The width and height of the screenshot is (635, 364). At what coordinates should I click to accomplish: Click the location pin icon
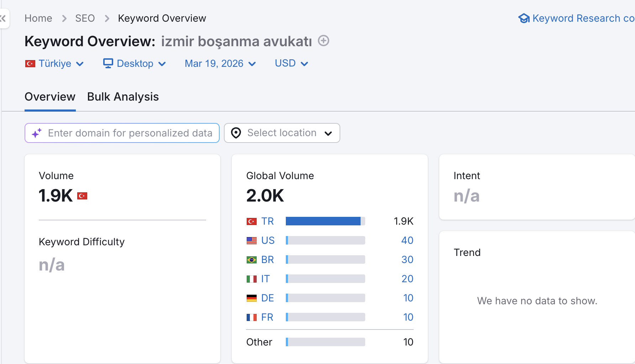(x=236, y=133)
